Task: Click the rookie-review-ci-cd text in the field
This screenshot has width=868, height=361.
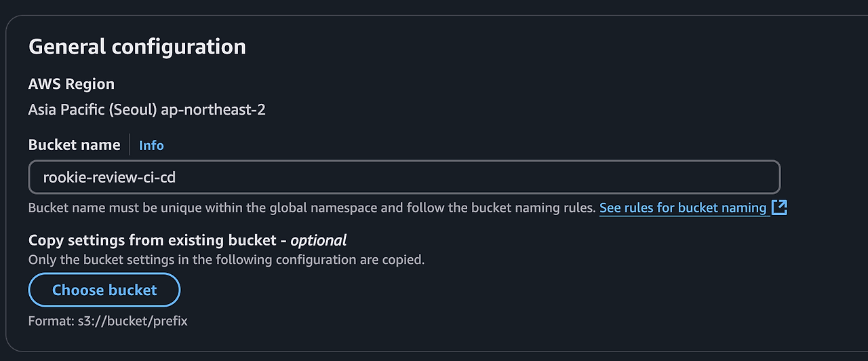Action: [110, 177]
